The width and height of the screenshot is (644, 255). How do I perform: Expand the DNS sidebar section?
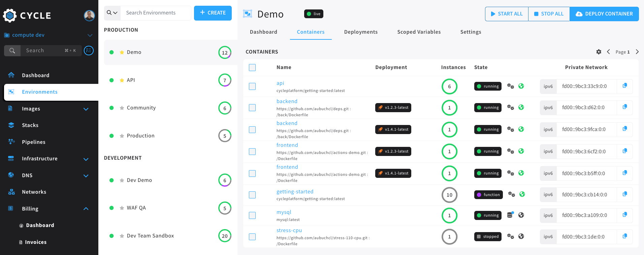pyautogui.click(x=86, y=176)
